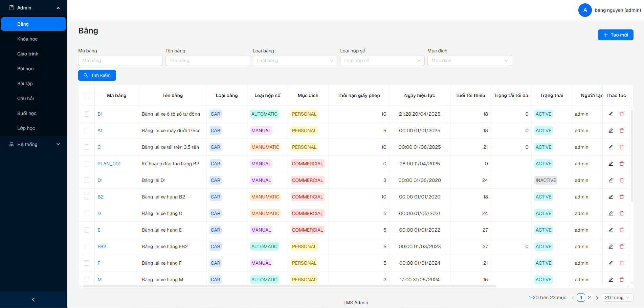Collapse the sidebar with the left arrow
644x308 pixels.
click(x=34, y=300)
